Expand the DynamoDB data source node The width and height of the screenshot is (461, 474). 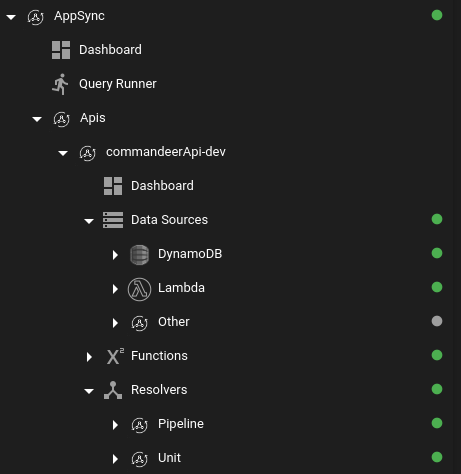115,255
